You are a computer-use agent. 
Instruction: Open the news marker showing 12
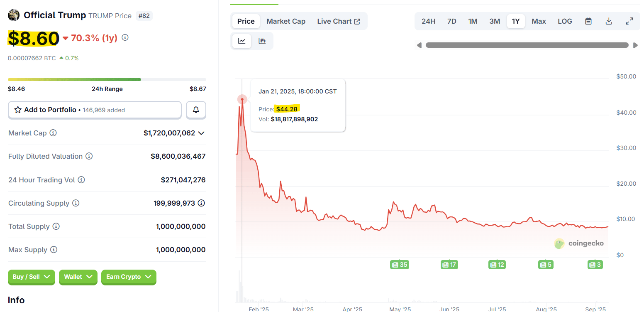pos(497,265)
